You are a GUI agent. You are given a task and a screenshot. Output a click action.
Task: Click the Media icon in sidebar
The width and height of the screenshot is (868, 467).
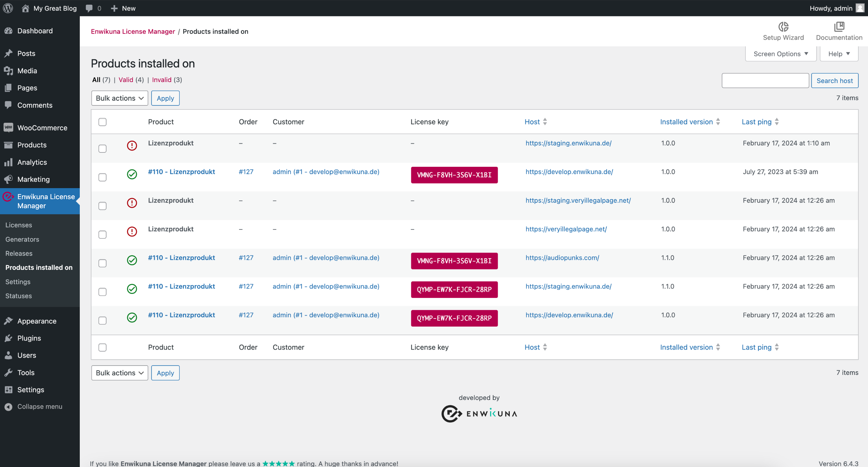(8, 70)
